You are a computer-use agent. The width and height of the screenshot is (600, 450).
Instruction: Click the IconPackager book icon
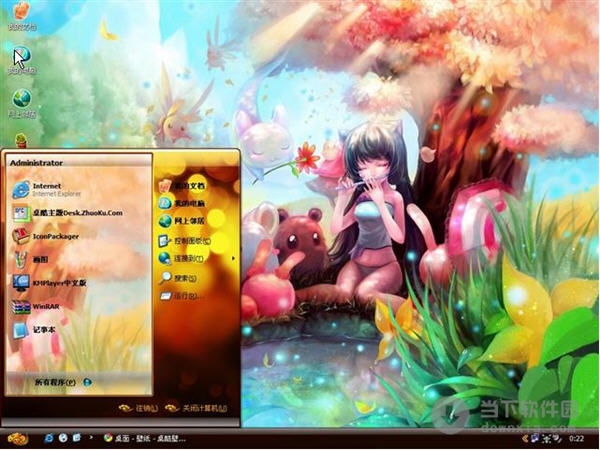(21, 236)
